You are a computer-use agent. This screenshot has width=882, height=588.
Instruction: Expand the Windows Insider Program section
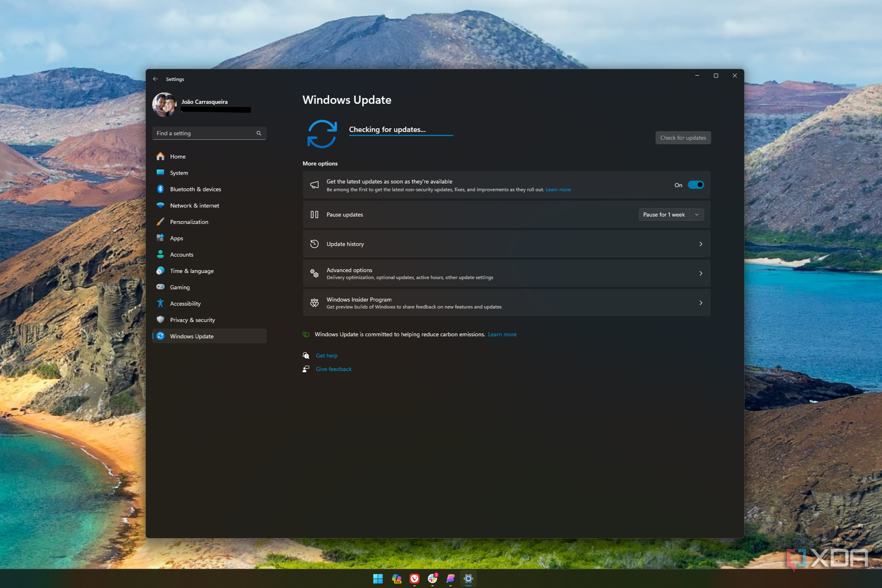(507, 302)
